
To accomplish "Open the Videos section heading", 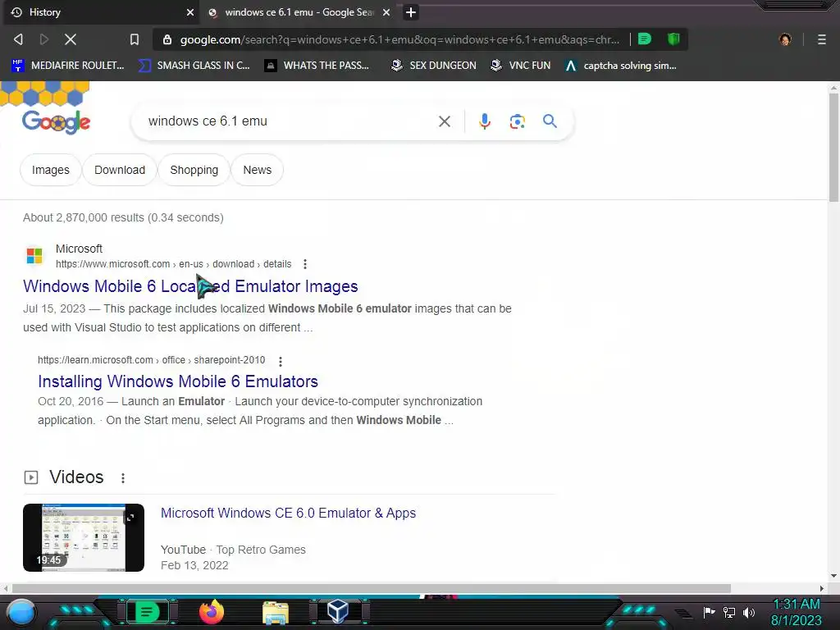I will point(76,477).
